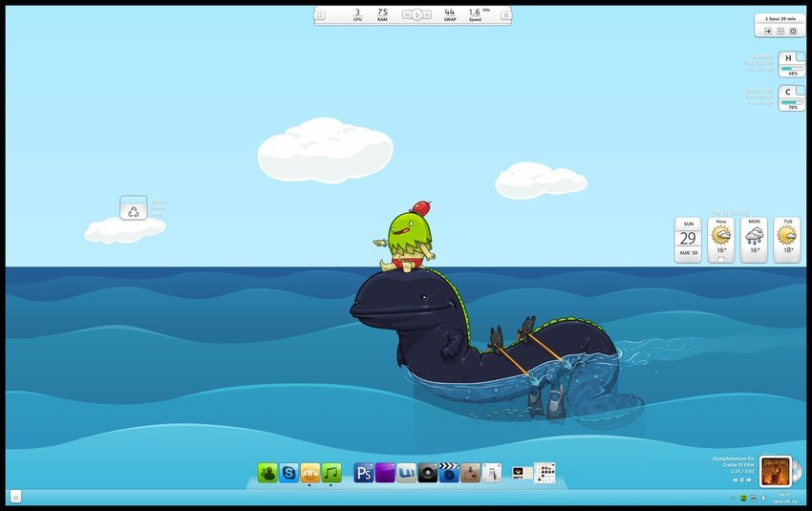Viewport: 812px width, 511px height.
Task: Click the 'Partly Cloudy' weather label
Action: pos(730,212)
